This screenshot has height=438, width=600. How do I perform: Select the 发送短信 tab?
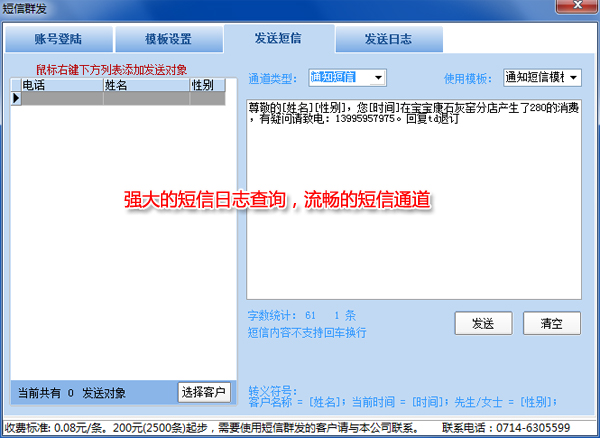277,39
